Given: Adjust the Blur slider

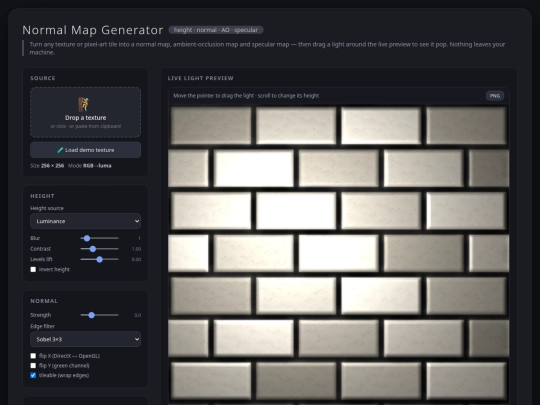Looking at the screenshot, I should point(100,238).
